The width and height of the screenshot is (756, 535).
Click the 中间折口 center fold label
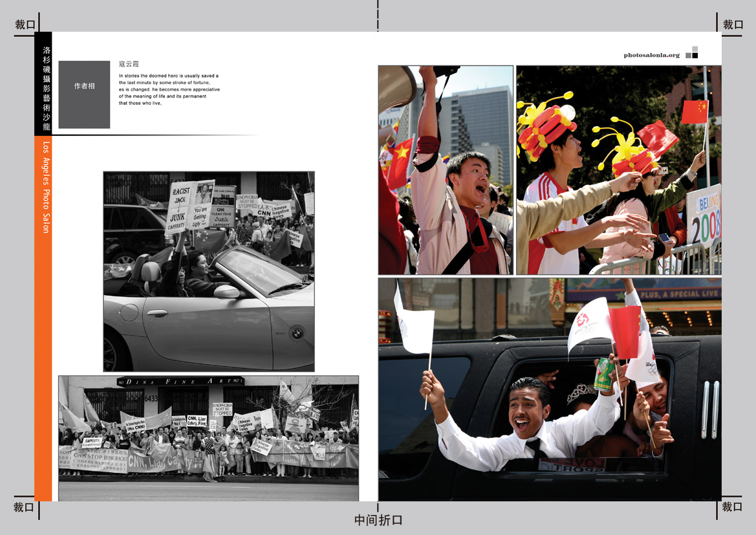(378, 520)
